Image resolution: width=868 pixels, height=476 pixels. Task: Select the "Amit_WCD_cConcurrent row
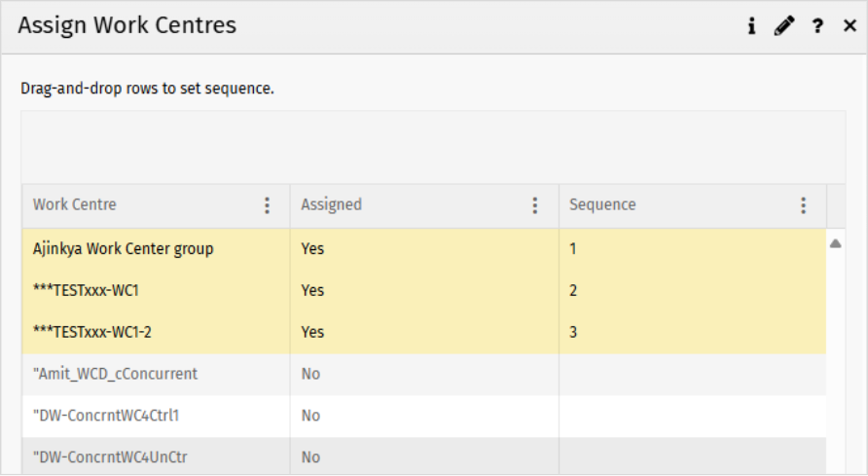[115, 374]
